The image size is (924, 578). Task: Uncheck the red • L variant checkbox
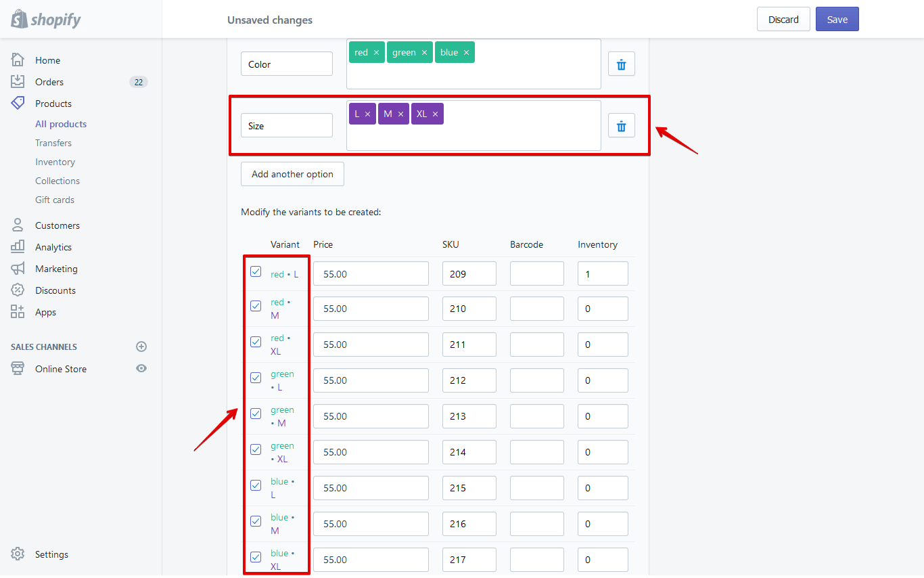pos(256,271)
